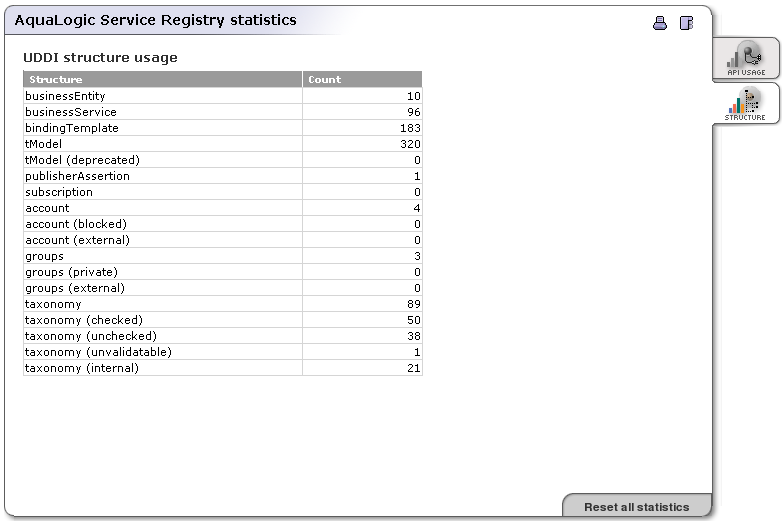Click the count value 183

(410, 128)
